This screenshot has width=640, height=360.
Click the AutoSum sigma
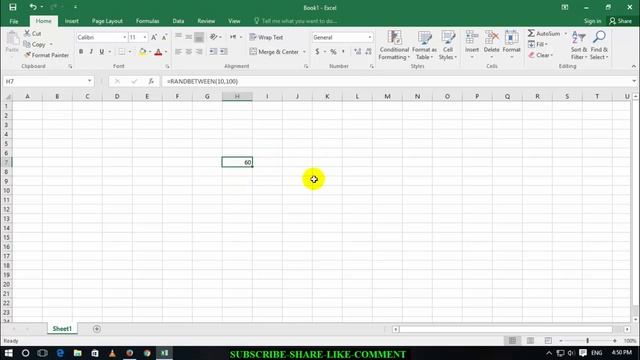[x=531, y=33]
